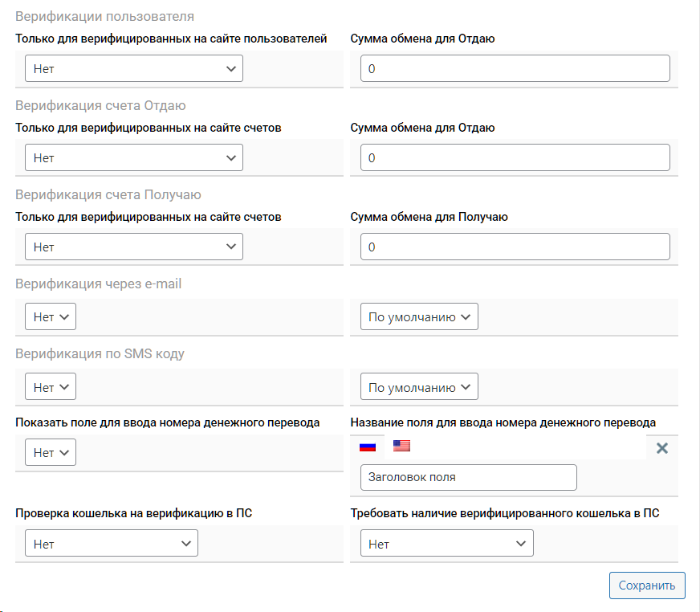
Task: Open Проверка кошелька на верификацию dropdown
Action: coord(111,545)
